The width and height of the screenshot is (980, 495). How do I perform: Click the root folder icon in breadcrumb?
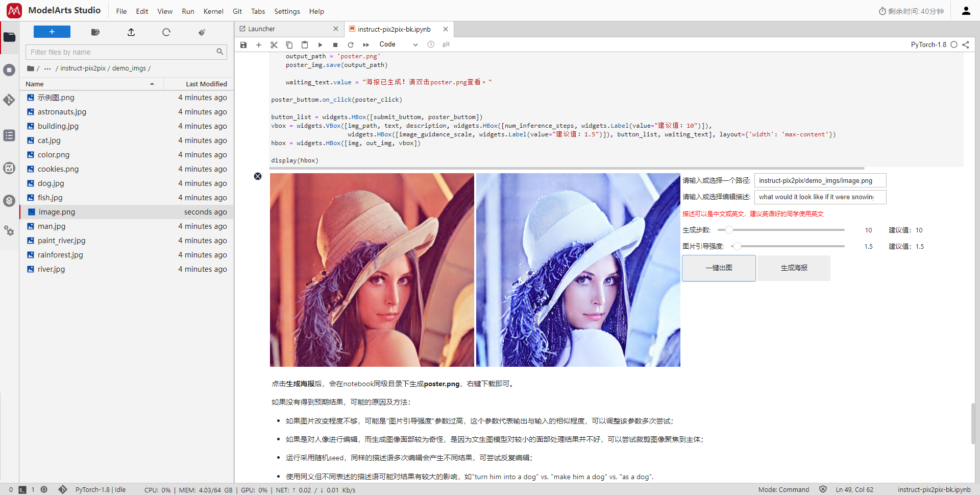[x=31, y=68]
